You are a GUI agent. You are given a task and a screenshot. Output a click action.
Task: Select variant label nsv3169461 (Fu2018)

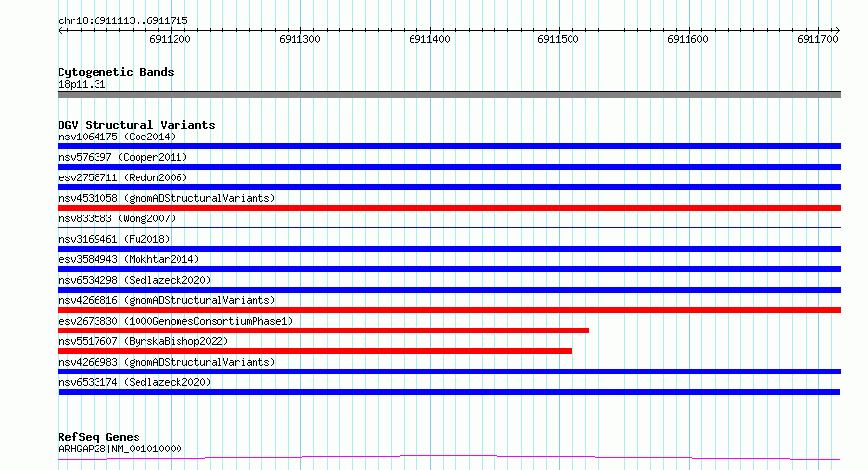[114, 239]
